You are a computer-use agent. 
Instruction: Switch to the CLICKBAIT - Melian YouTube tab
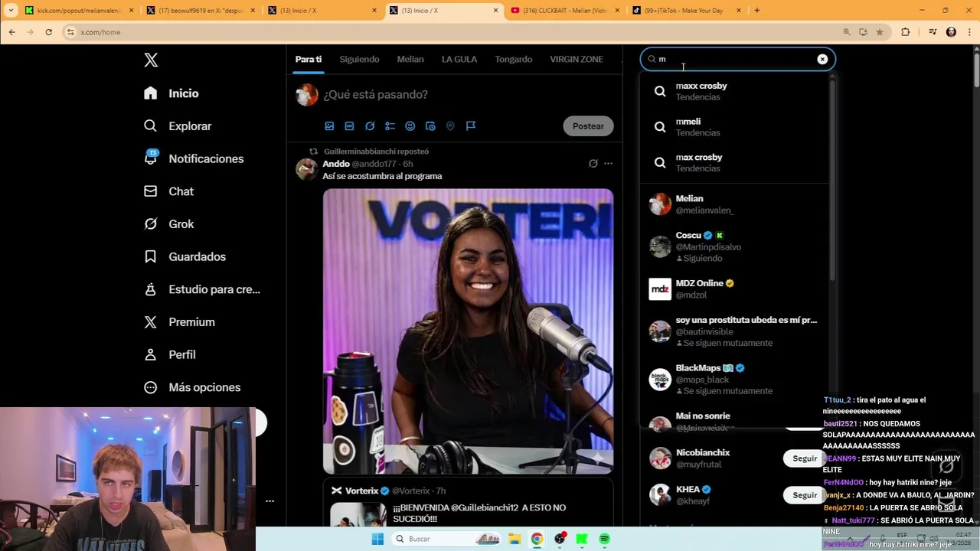pos(566,11)
